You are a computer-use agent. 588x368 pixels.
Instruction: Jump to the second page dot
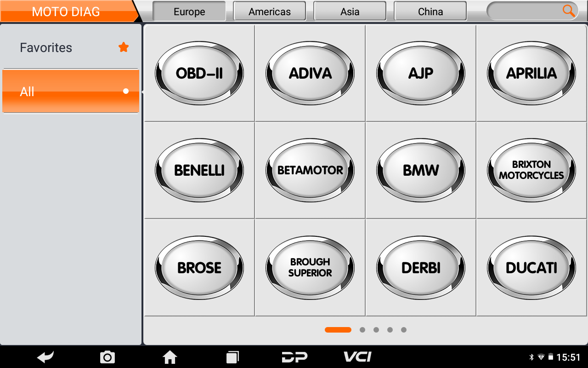coord(362,330)
